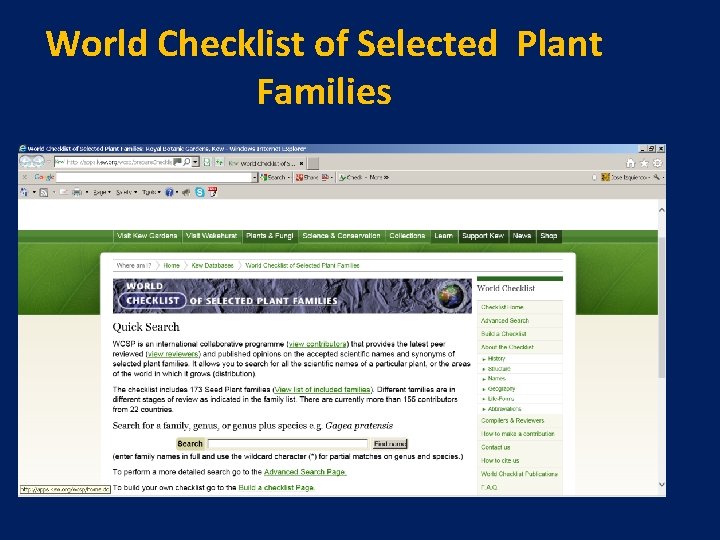Open Visit Wakehurst nav item

tap(211, 236)
